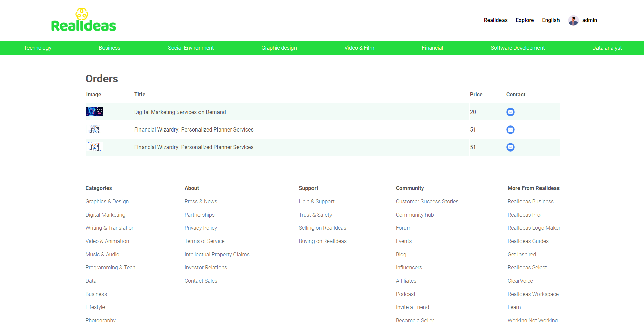Click contact mail icon in second order row
This screenshot has height=322, width=644.
[x=510, y=129]
